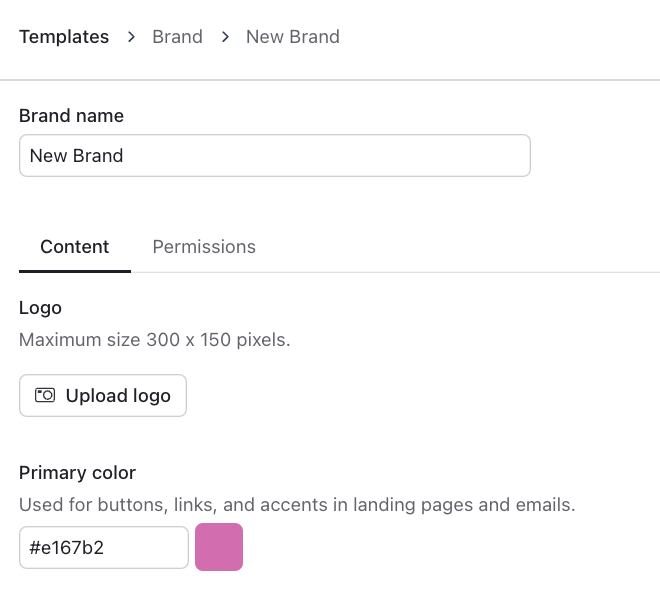Select the New Brand breadcrumb item

[x=293, y=37]
